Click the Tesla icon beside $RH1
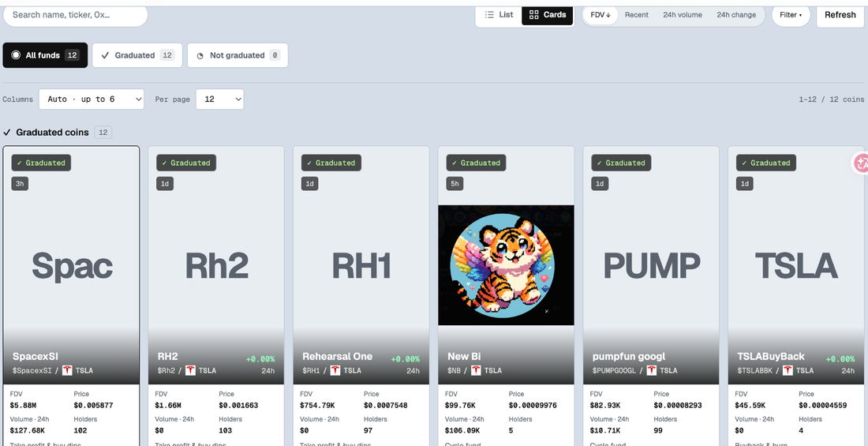The image size is (868, 446). point(335,371)
